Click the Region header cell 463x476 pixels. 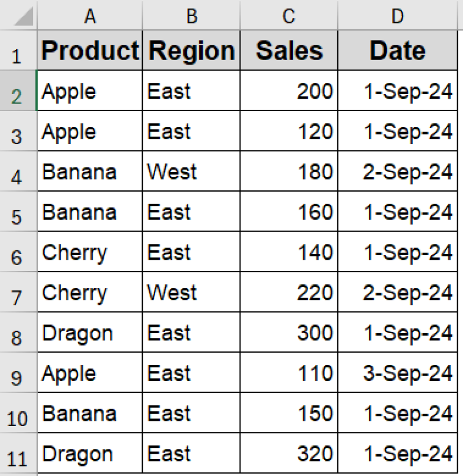[x=191, y=50]
